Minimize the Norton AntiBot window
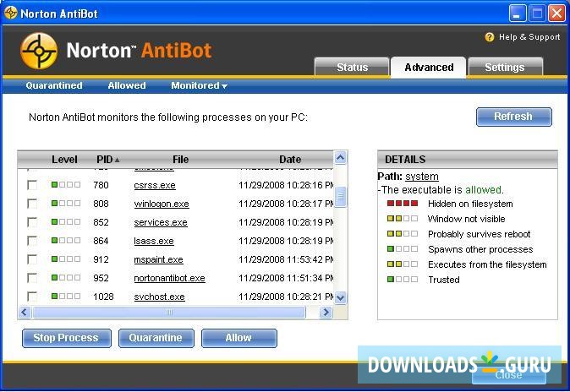Image resolution: width=570 pixels, height=392 pixels. click(518, 14)
